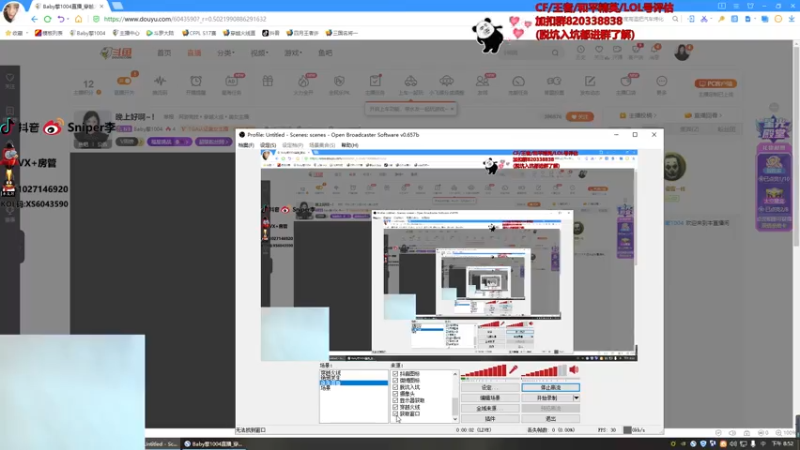Click the scissors screenshot icon in browser toolbar
This screenshot has width=800, height=450.
[704, 19]
